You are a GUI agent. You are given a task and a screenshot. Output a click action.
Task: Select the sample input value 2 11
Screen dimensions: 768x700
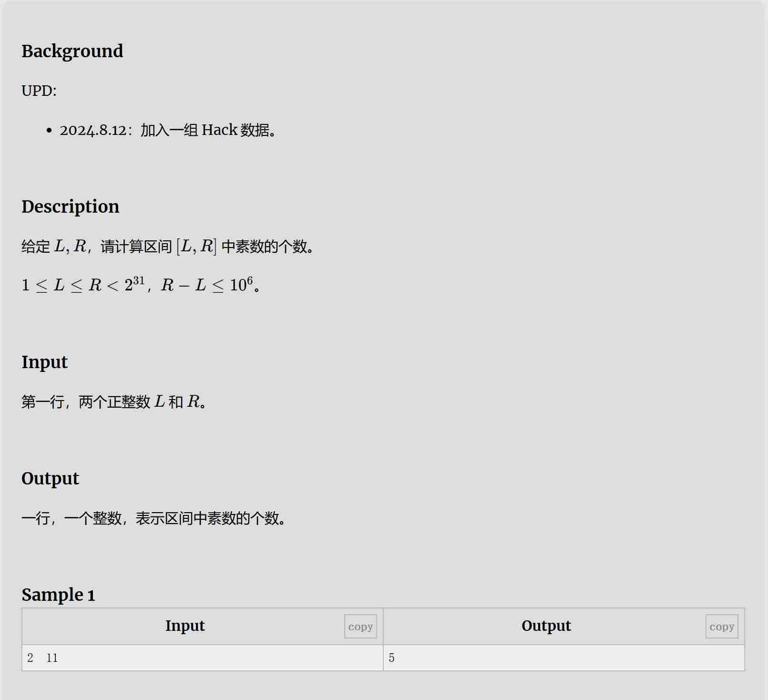tap(42, 658)
